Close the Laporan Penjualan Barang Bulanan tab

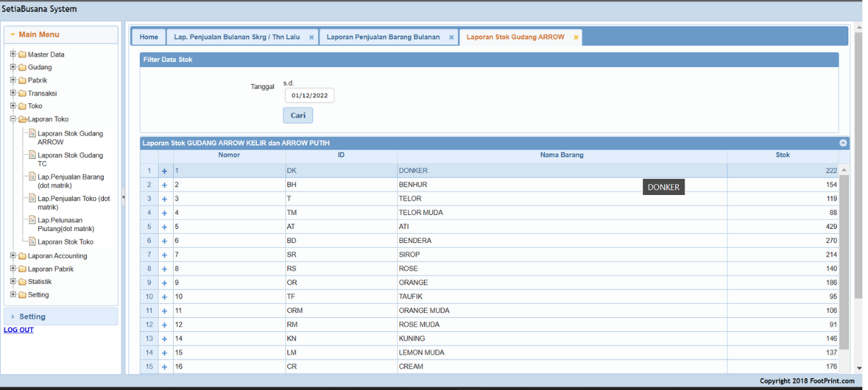452,37
